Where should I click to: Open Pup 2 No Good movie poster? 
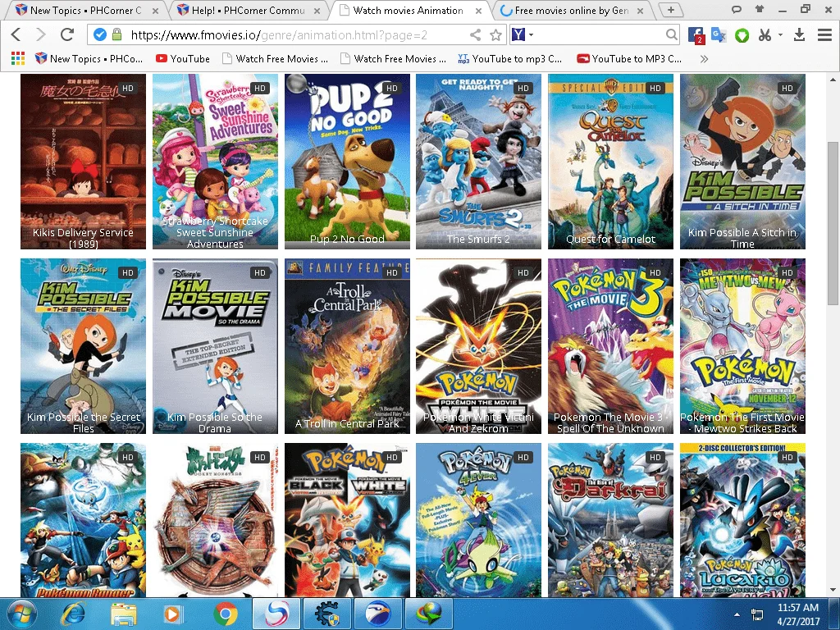[347, 162]
